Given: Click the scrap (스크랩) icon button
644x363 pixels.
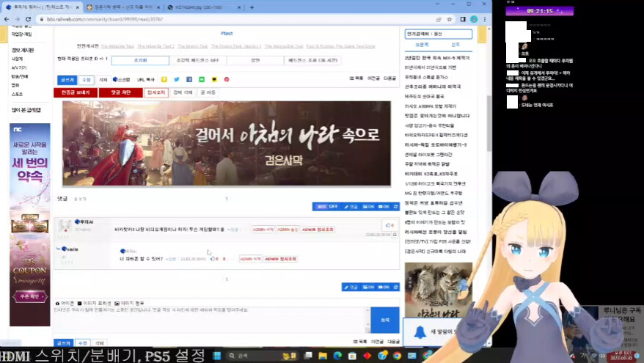Looking at the screenshot, I should pos(121,79).
